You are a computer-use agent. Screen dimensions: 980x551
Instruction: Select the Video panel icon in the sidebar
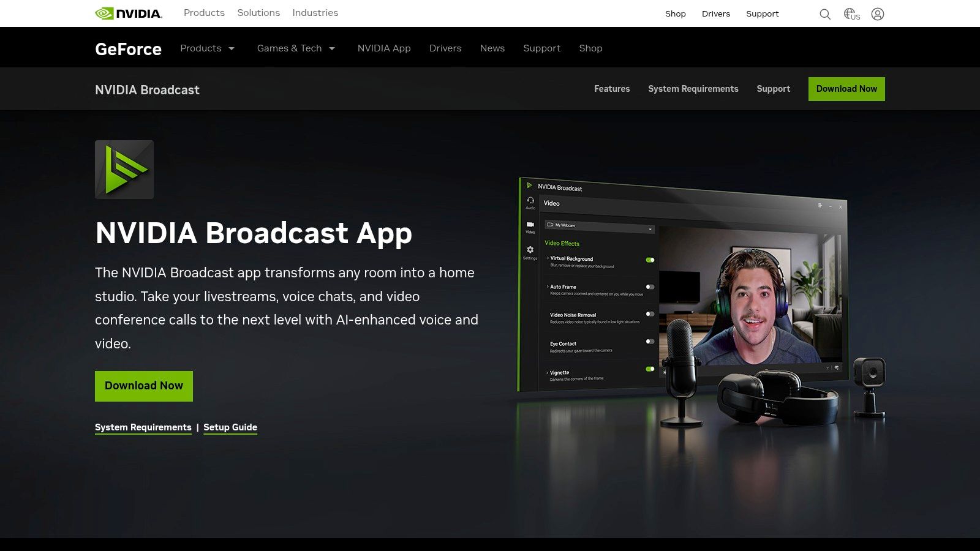click(x=529, y=223)
